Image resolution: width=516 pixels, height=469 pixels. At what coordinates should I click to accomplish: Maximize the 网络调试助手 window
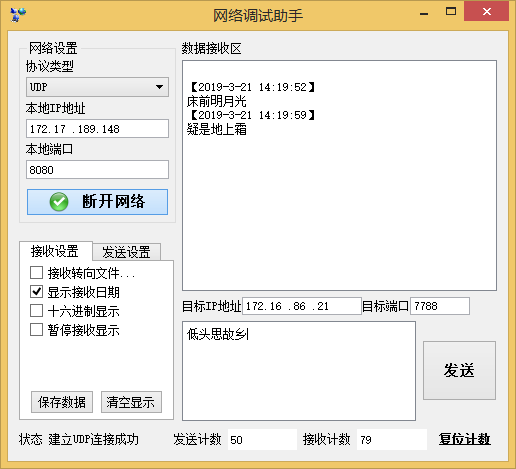[x=451, y=12]
